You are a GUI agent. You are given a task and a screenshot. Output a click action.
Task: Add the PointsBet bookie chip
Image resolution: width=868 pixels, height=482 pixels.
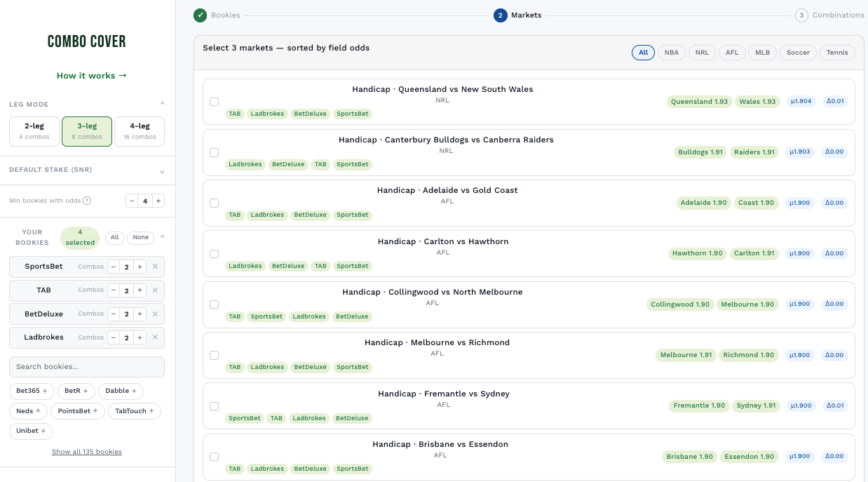[78, 411]
